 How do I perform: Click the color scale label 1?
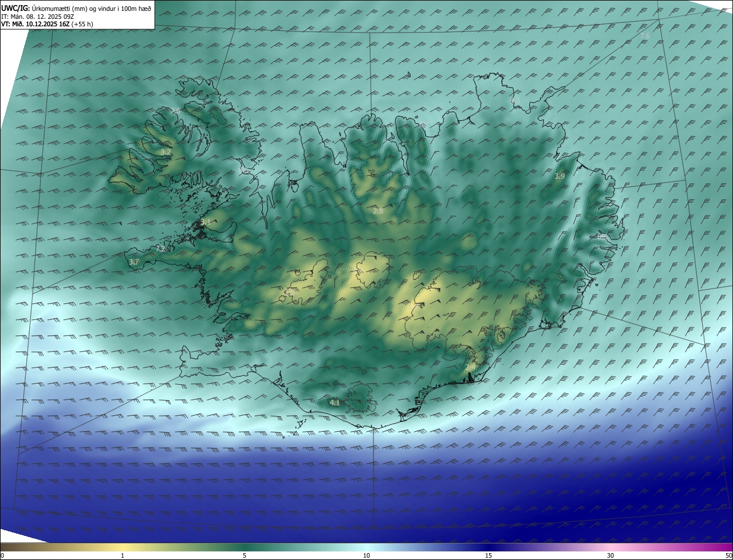pyautogui.click(x=123, y=555)
